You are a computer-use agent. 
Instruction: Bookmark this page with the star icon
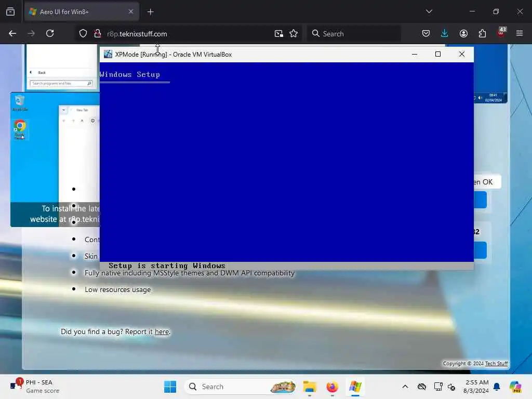pos(294,34)
